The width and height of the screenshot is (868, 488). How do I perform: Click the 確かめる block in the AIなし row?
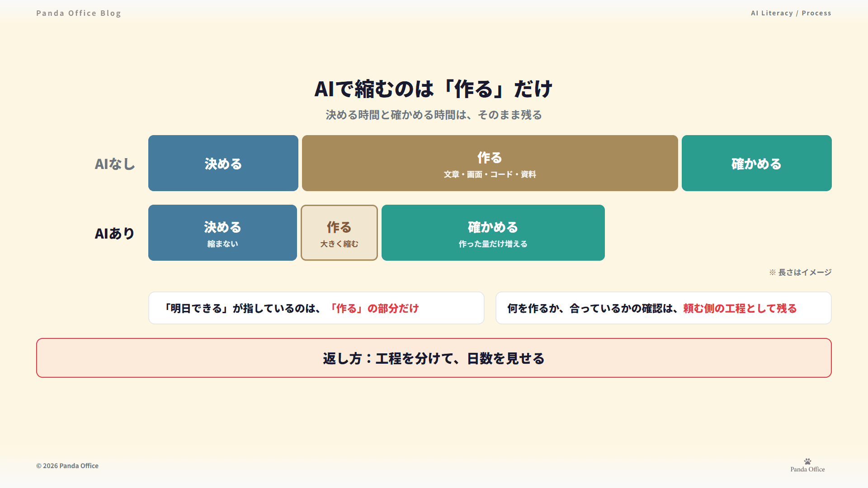tap(757, 163)
